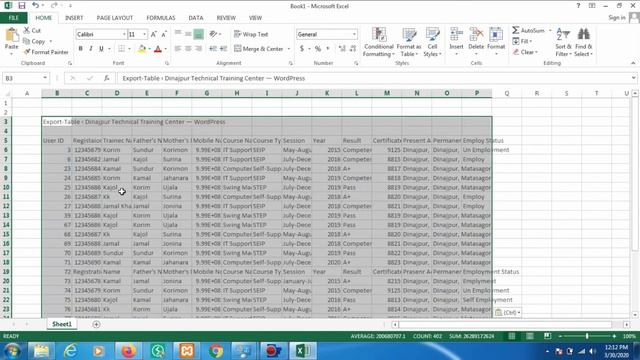Open the Fill Color yellow swatch
The width and height of the screenshot is (640, 360).
coord(142,49)
